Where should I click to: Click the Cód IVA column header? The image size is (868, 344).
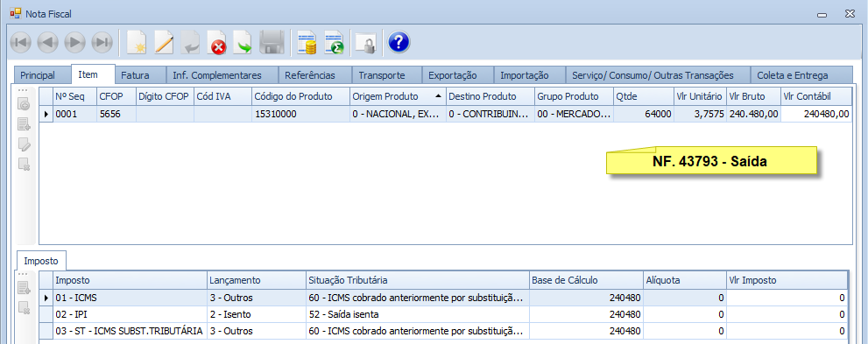(x=223, y=96)
